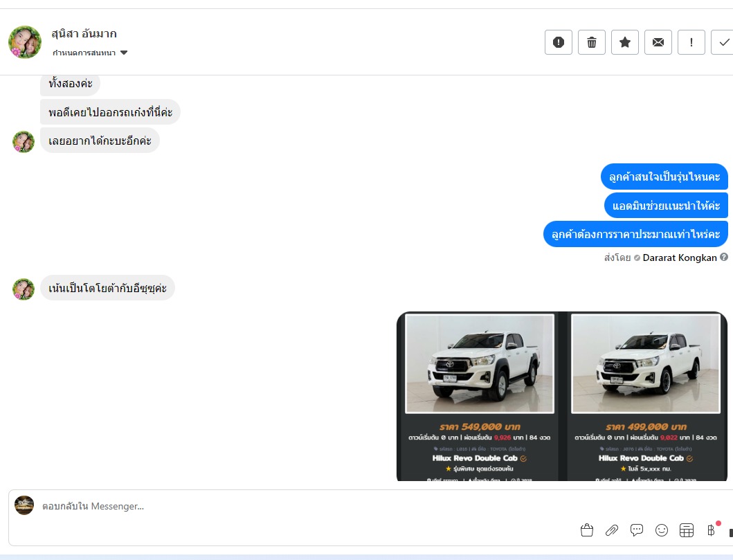Open the calendar appointment icon
The image size is (733, 560).
point(687,530)
